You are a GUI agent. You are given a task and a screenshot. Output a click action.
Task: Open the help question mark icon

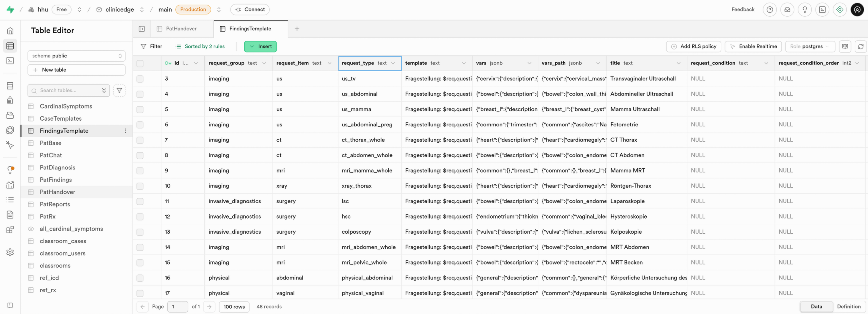[x=769, y=10]
